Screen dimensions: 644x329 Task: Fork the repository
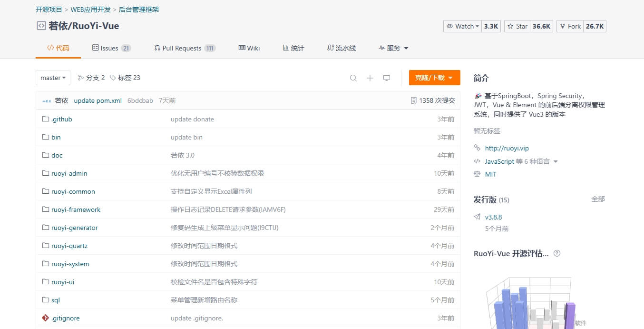click(570, 26)
